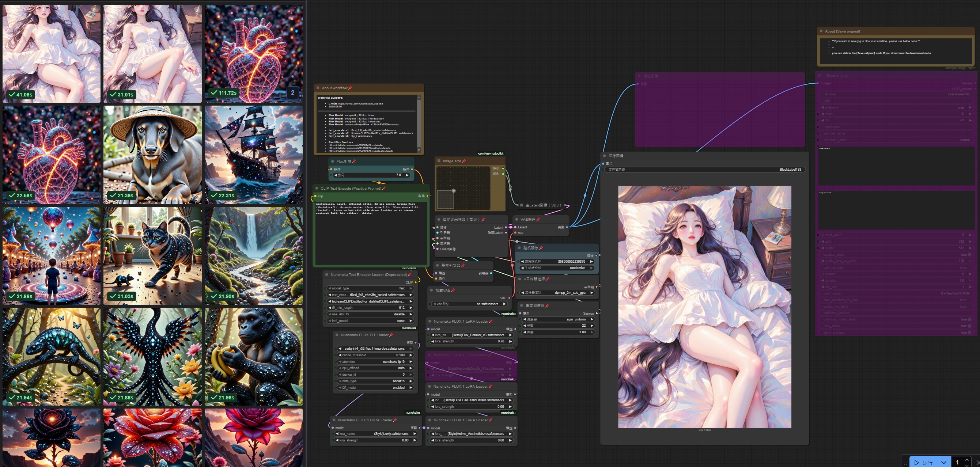Expand run options chevron next to 运行

[x=943, y=463]
